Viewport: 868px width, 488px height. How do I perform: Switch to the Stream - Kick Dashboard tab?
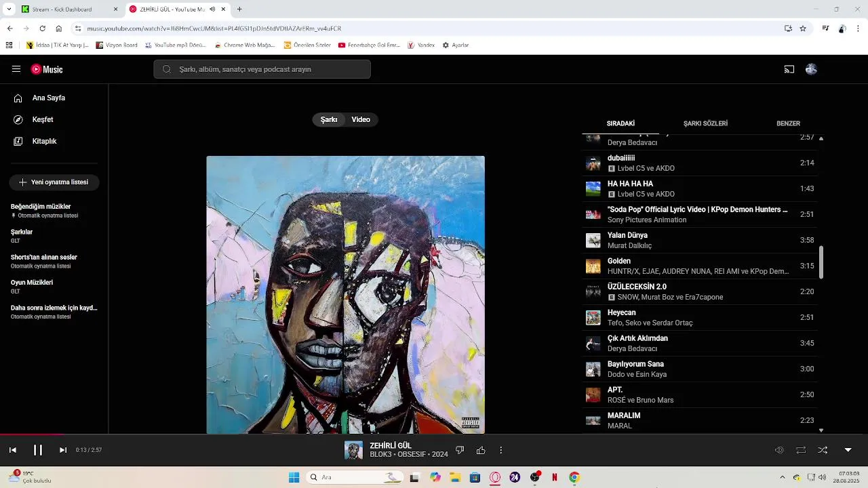pos(71,9)
